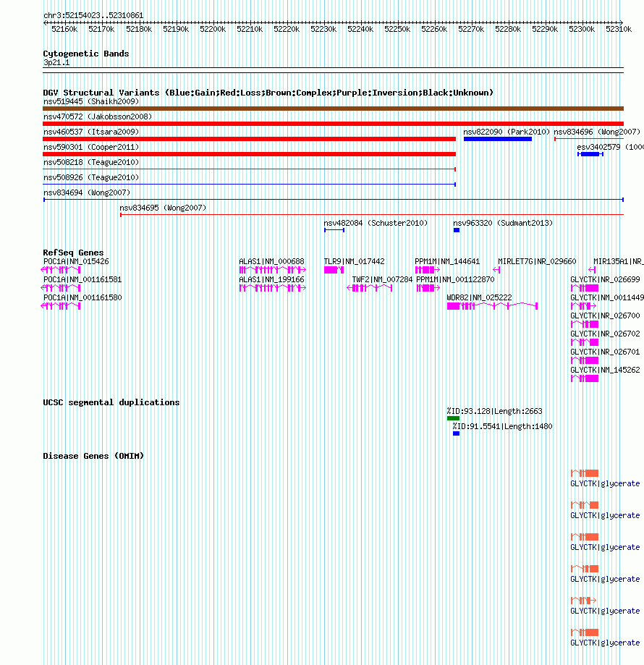Open the TWF2|NM_007284 gene label
644x665 pixels.
(382, 280)
